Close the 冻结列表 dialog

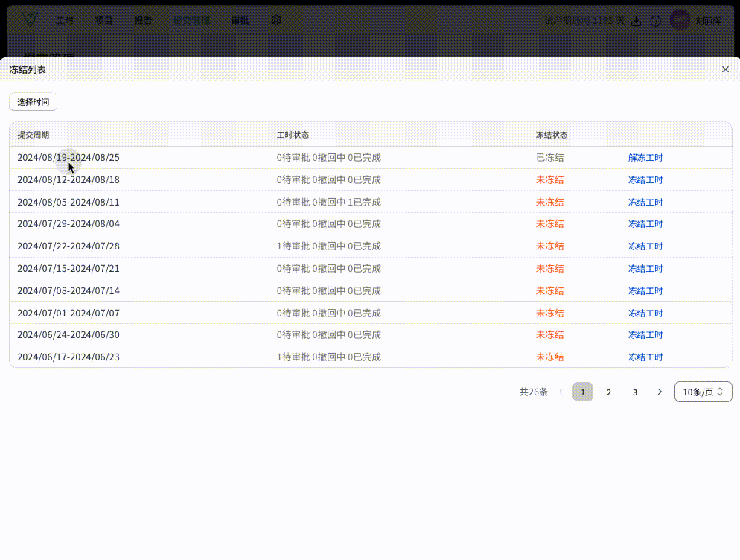[725, 69]
